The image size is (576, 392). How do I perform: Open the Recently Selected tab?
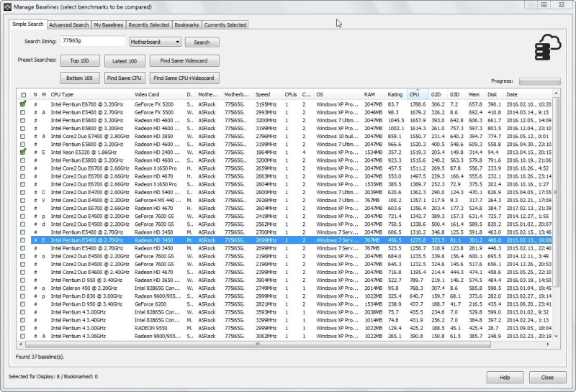pyautogui.click(x=149, y=24)
